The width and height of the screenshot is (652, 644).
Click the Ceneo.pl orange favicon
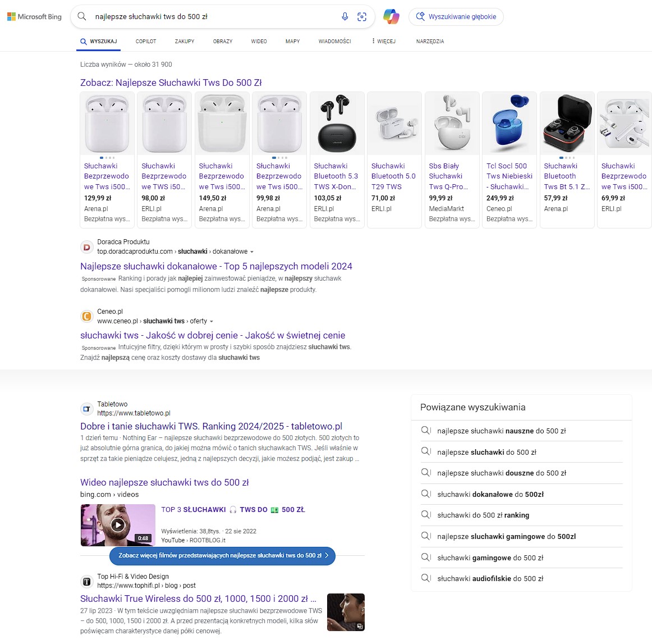86,317
